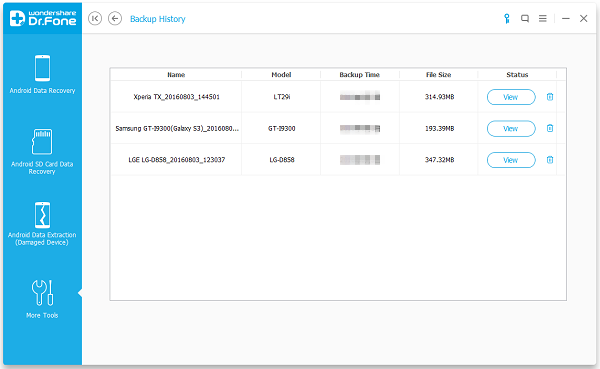Click model cell LT29i
The width and height of the screenshot is (600, 369).
pyautogui.click(x=282, y=97)
